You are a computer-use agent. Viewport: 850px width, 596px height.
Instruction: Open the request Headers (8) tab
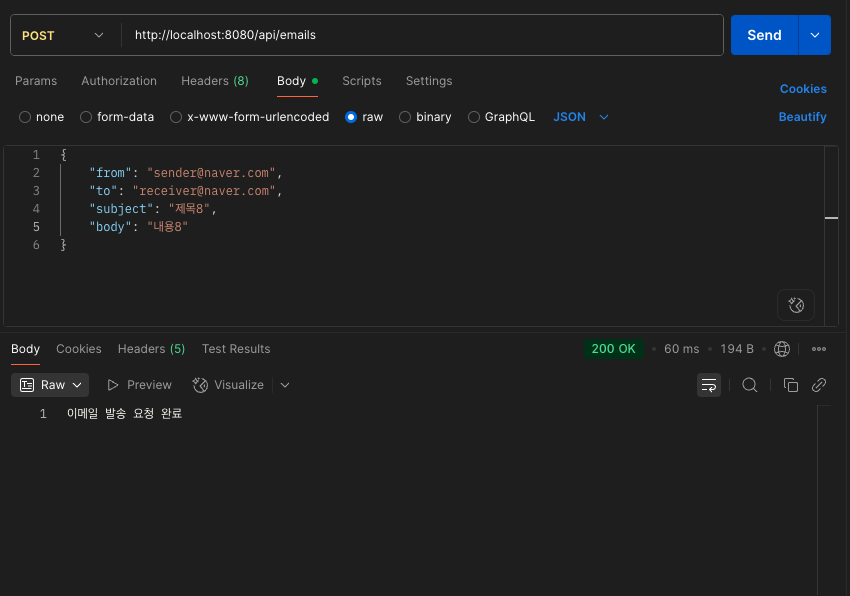215,81
